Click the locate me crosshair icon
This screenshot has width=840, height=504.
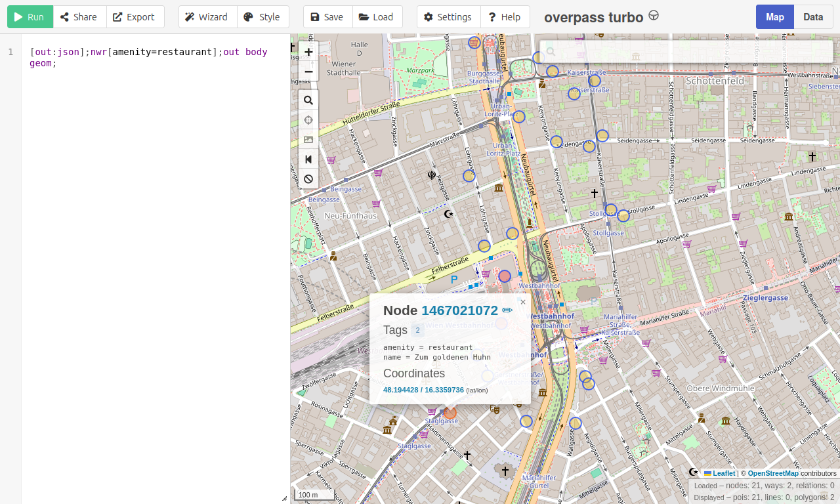click(308, 120)
